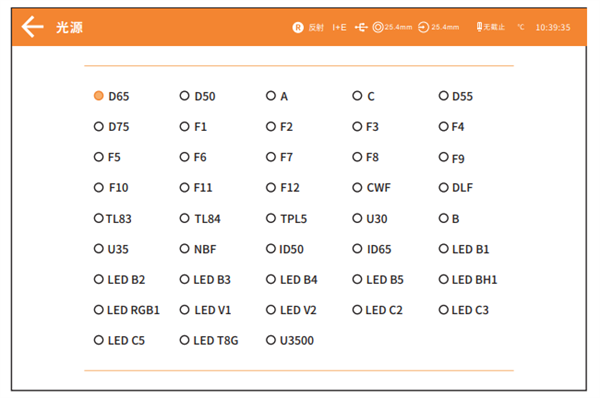
Task: Pick the LED B1 option
Action: click(443, 249)
